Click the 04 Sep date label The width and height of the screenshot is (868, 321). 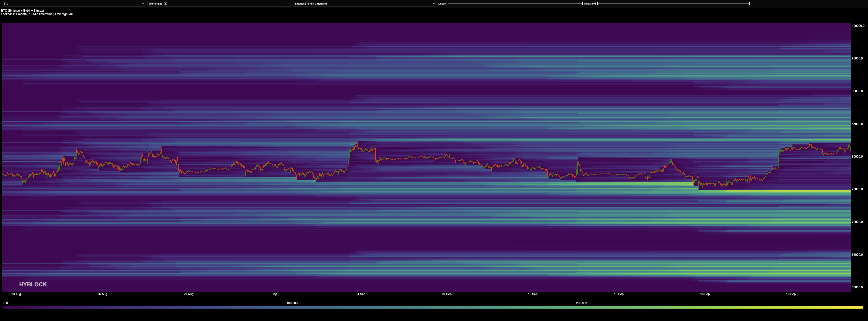(361, 294)
